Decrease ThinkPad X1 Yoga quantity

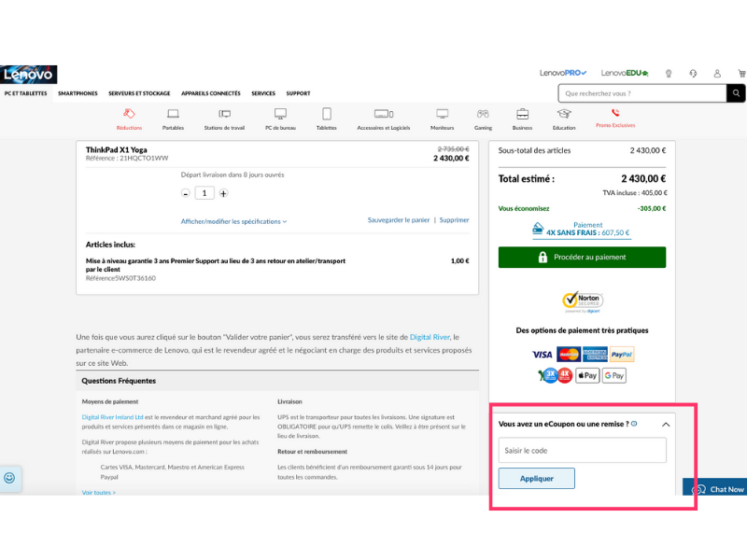tap(186, 193)
